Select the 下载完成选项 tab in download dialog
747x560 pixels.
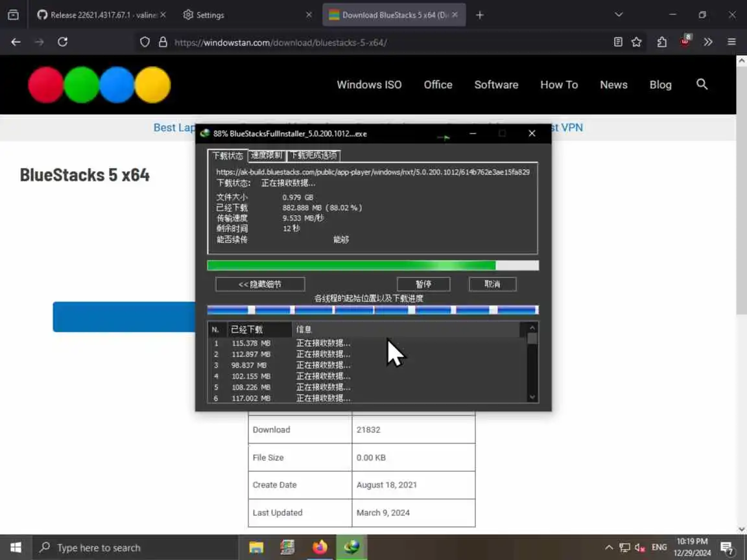point(313,156)
